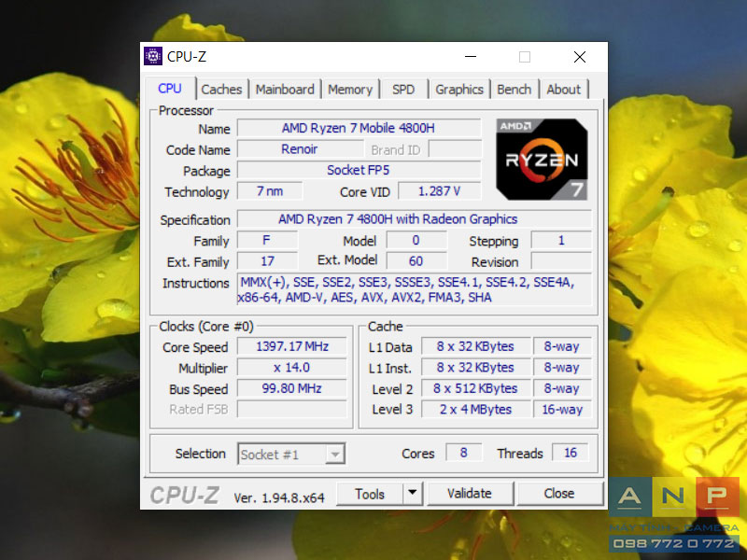This screenshot has width=747, height=560.
Task: Click the Tools button
Action: tap(370, 494)
